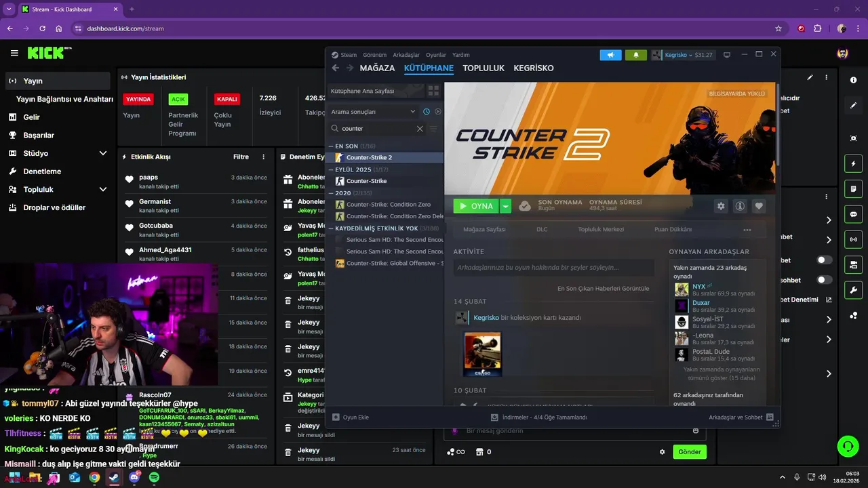The image size is (868, 488).
Task: Click the Gönder send button
Action: click(690, 452)
